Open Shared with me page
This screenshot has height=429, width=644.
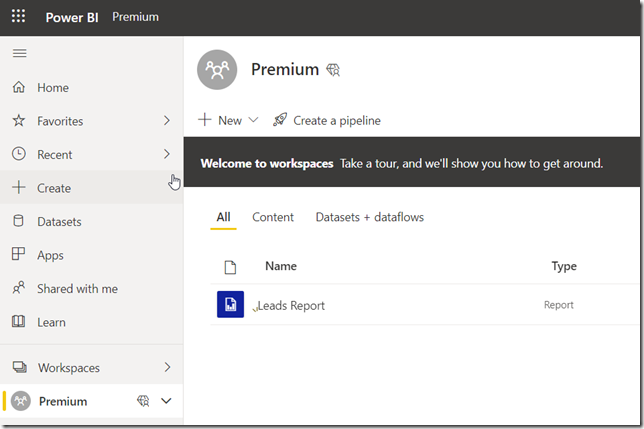91,288
